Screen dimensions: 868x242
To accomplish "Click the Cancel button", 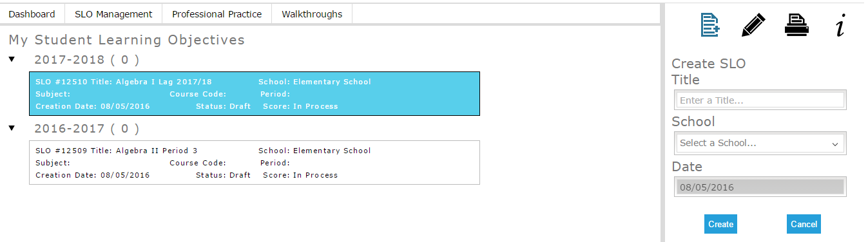I will pos(804,224).
